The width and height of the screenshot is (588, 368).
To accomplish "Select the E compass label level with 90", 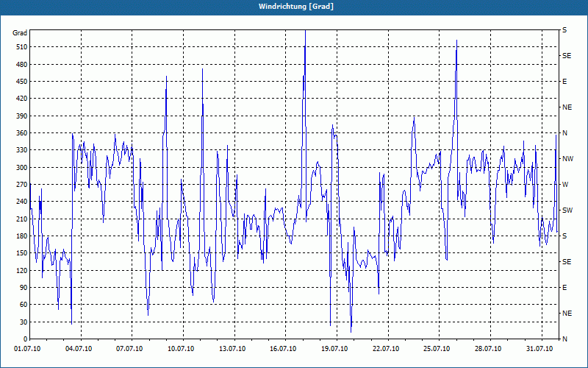I will pos(564,288).
